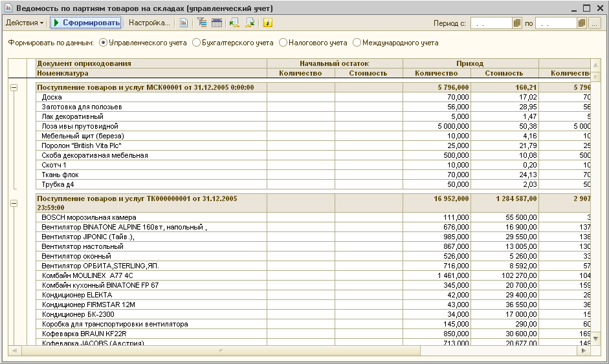The height and width of the screenshot is (364, 609).
Task: Click the Приход column header
Action: pos(471,63)
